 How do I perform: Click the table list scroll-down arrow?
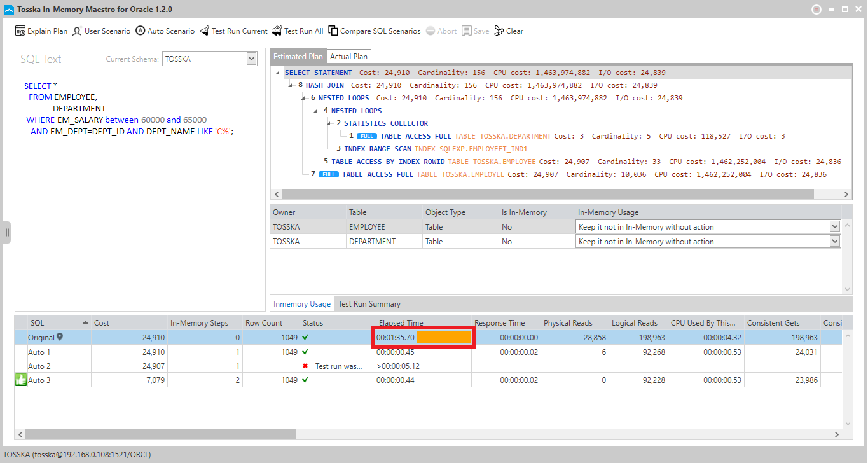(846, 289)
